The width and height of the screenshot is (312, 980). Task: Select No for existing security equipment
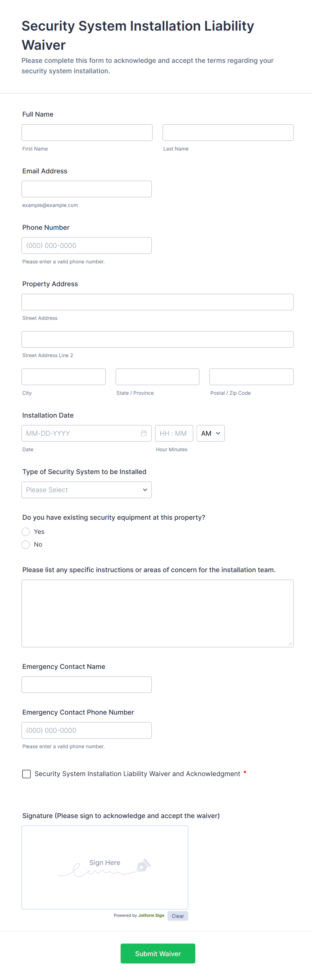[26, 544]
